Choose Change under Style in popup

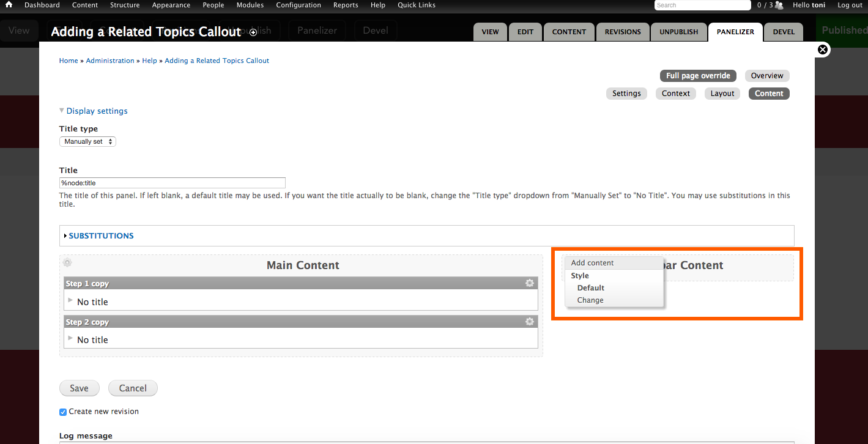[x=590, y=300]
